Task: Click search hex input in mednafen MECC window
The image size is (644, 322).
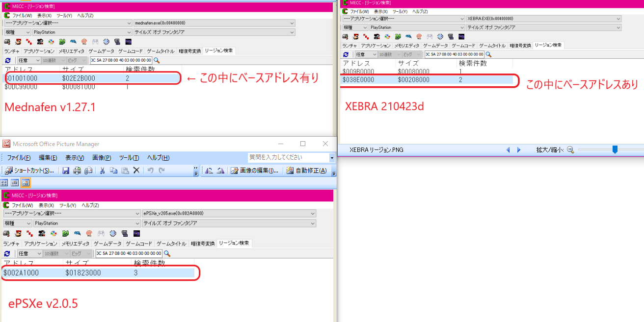Action: pyautogui.click(x=121, y=60)
